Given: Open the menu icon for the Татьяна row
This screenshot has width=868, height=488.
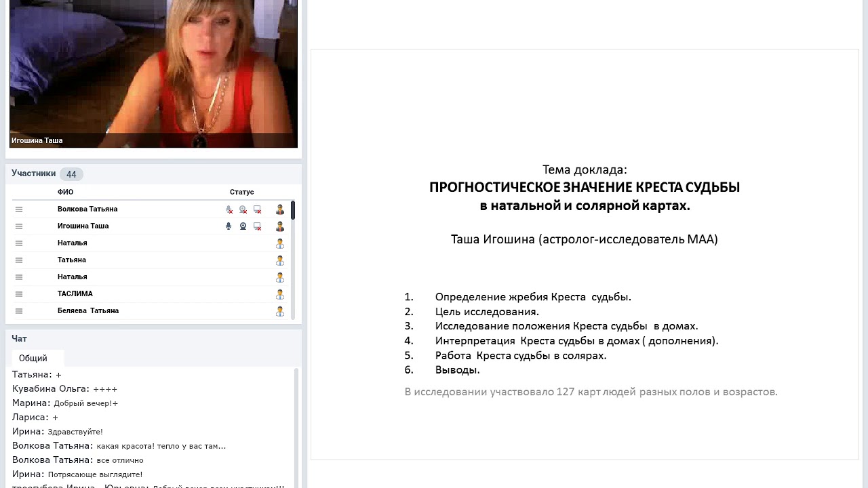Looking at the screenshot, I should [19, 260].
